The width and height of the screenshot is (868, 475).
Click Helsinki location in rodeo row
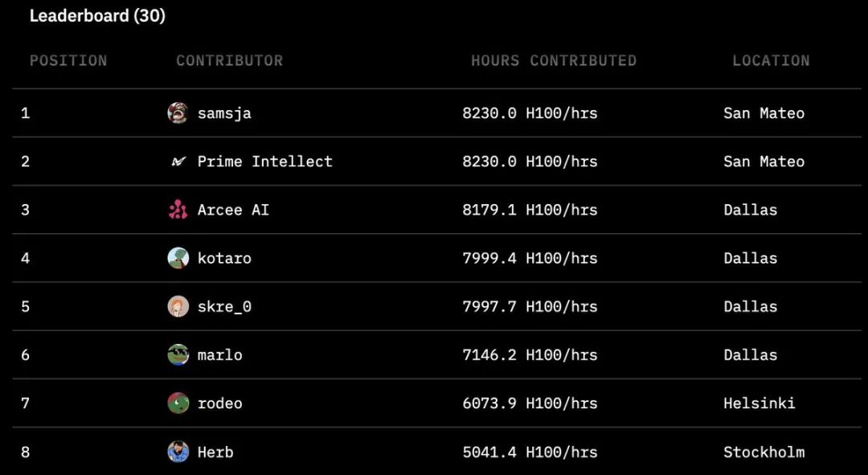(x=759, y=403)
